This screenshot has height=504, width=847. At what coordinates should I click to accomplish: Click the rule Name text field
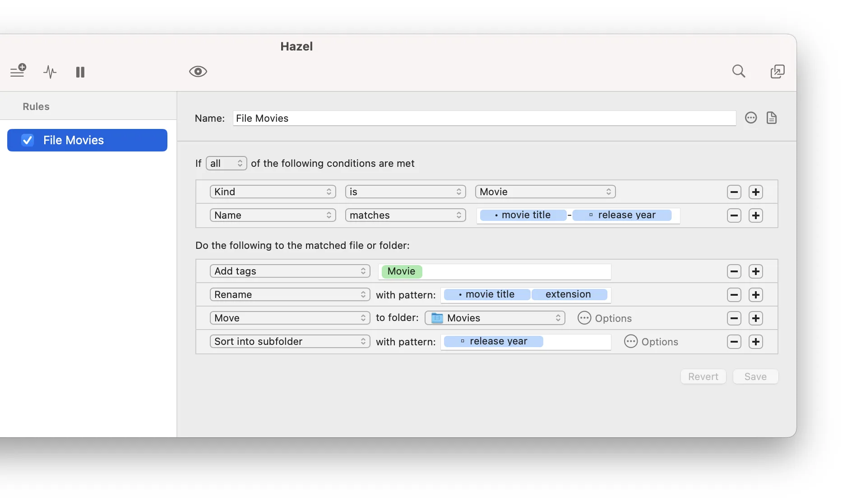484,118
